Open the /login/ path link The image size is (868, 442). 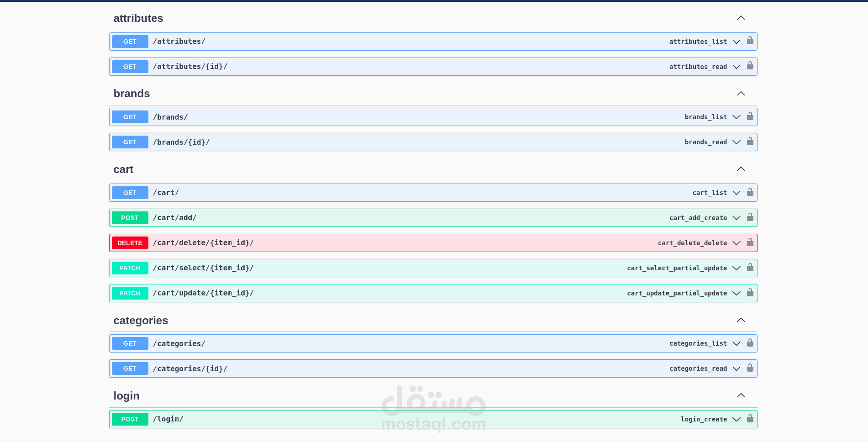pos(168,419)
